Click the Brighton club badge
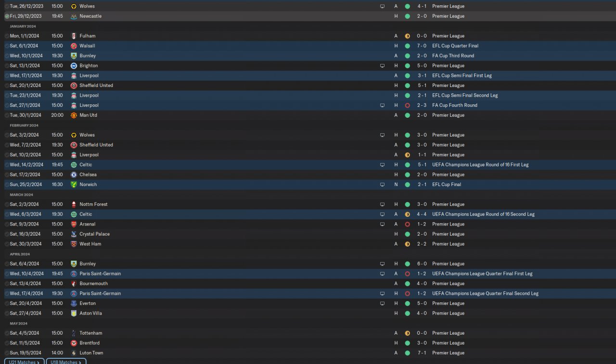 click(74, 66)
